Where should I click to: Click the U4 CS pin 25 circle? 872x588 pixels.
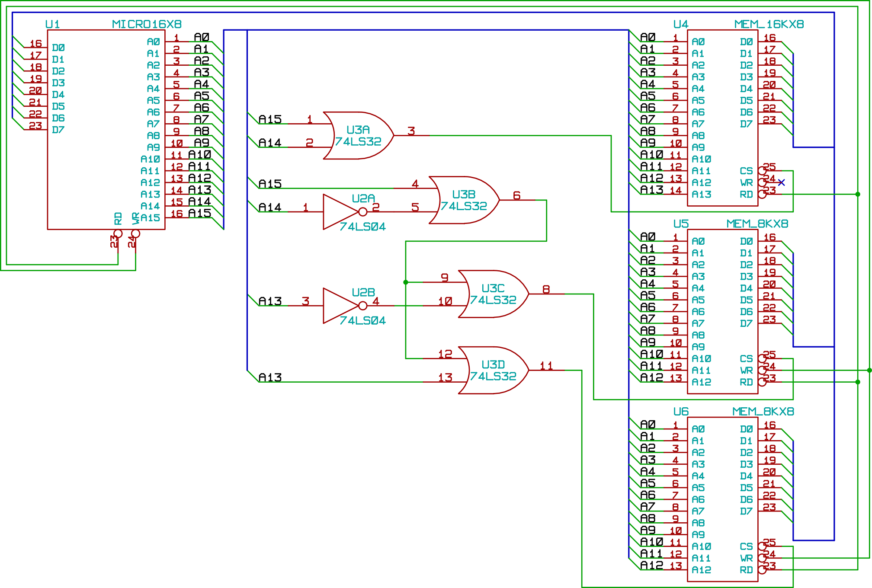click(x=762, y=171)
